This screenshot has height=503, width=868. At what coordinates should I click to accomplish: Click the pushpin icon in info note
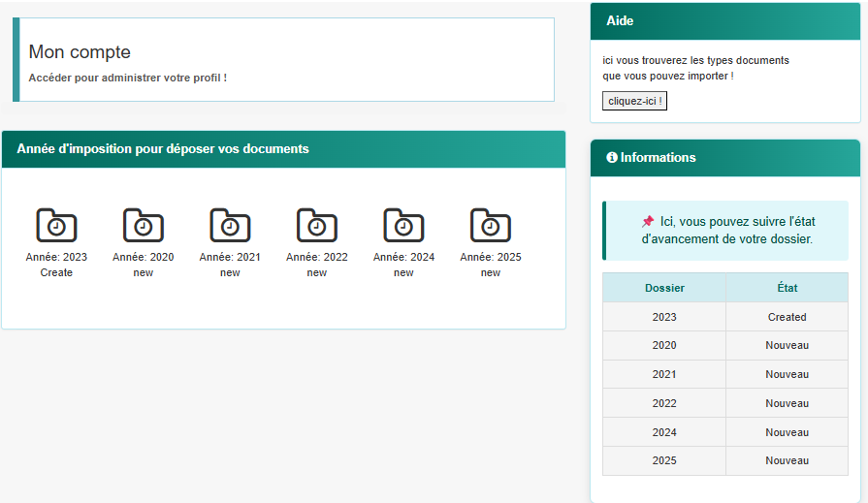[648, 221]
